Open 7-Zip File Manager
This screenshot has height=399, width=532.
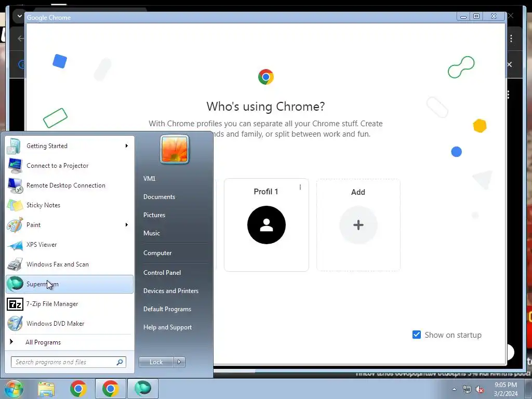pos(69,303)
